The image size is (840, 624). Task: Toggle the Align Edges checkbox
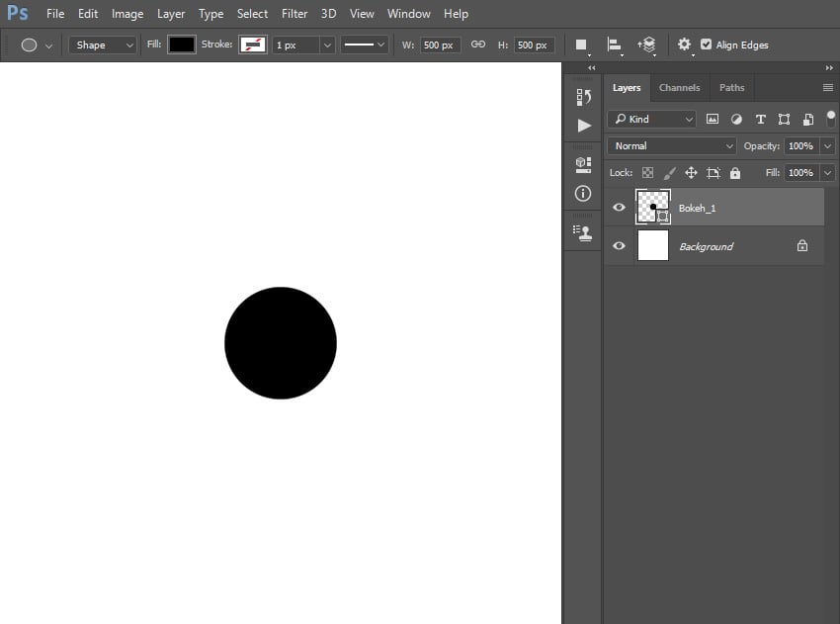(706, 45)
